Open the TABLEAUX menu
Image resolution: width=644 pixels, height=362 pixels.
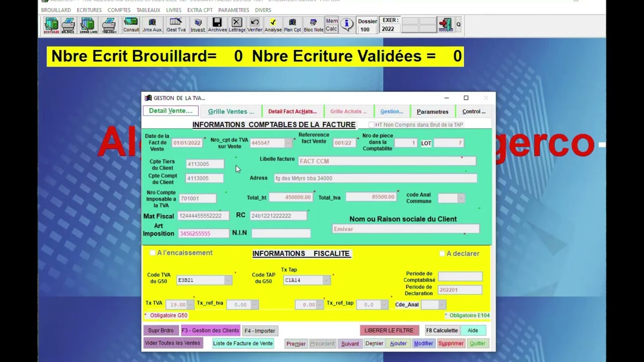[x=148, y=10]
